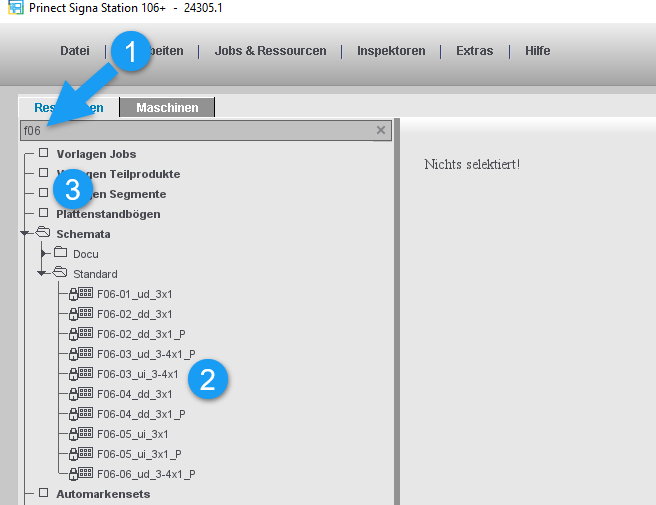Screen dimensions: 656x505
Task: Expand the Docu folder arrow
Action: [44, 253]
